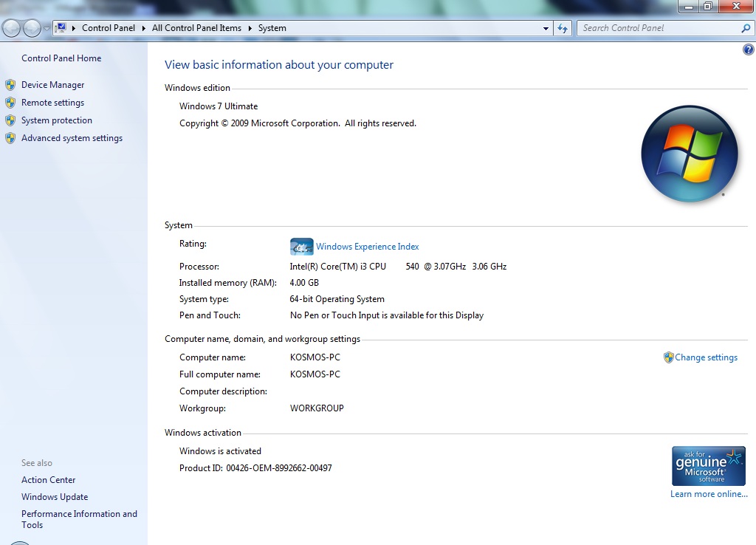Open Windows Update under See also
This screenshot has height=545, width=756.
click(x=55, y=497)
